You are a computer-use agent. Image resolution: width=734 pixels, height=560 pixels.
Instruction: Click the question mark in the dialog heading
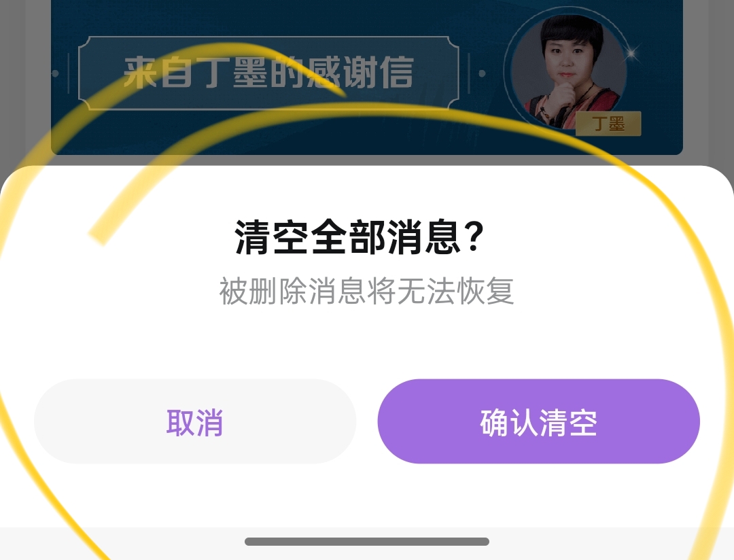[x=474, y=237]
